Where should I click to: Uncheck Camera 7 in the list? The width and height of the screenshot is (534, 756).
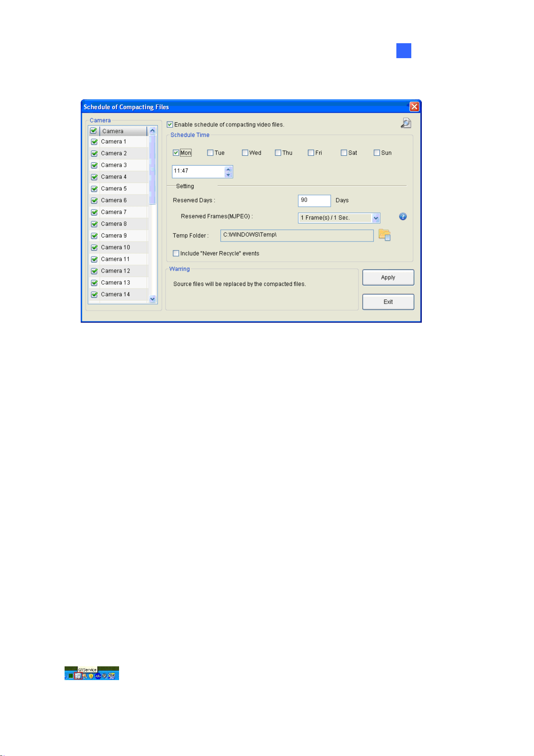[x=94, y=212]
